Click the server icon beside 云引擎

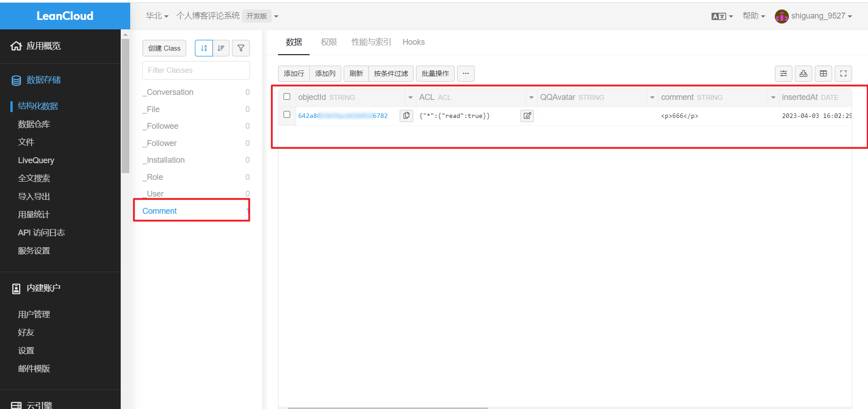(16, 405)
